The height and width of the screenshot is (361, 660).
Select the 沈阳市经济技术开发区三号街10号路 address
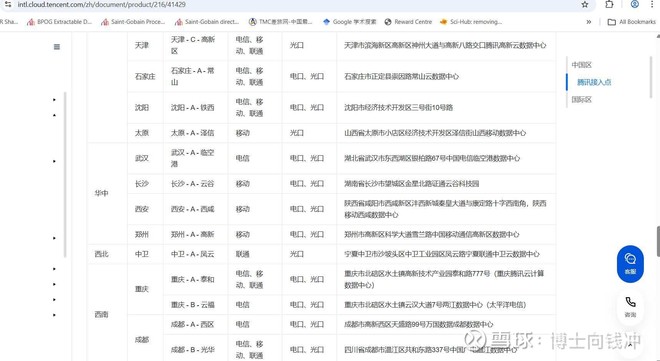click(399, 107)
